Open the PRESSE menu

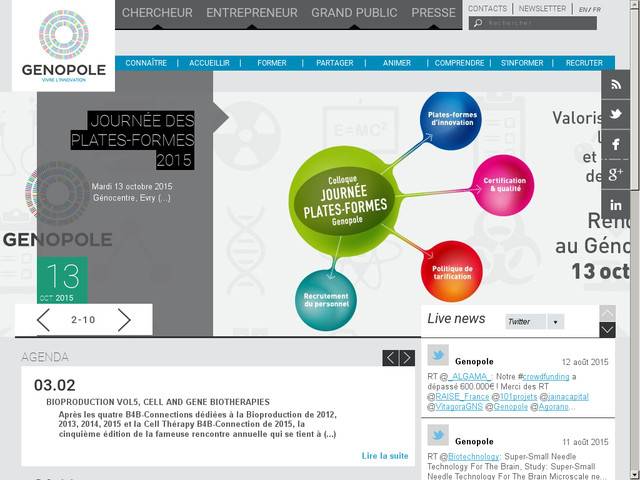pyautogui.click(x=433, y=13)
